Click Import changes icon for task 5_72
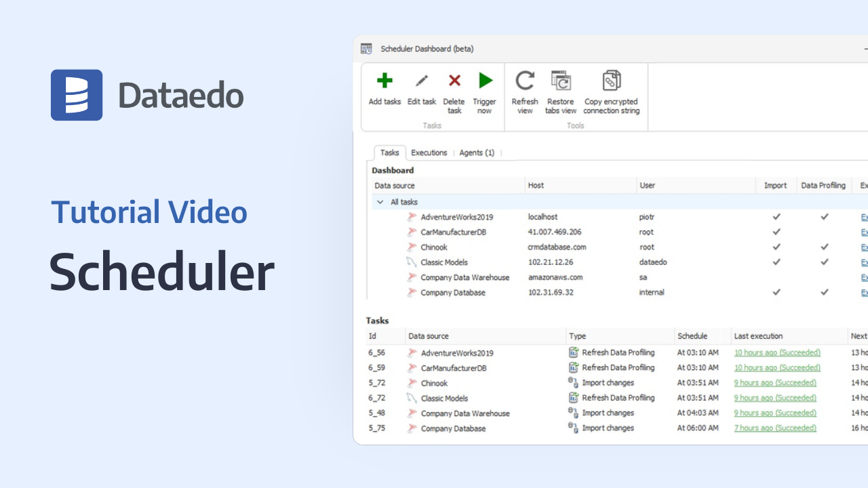The height and width of the screenshot is (488, 868). [574, 383]
